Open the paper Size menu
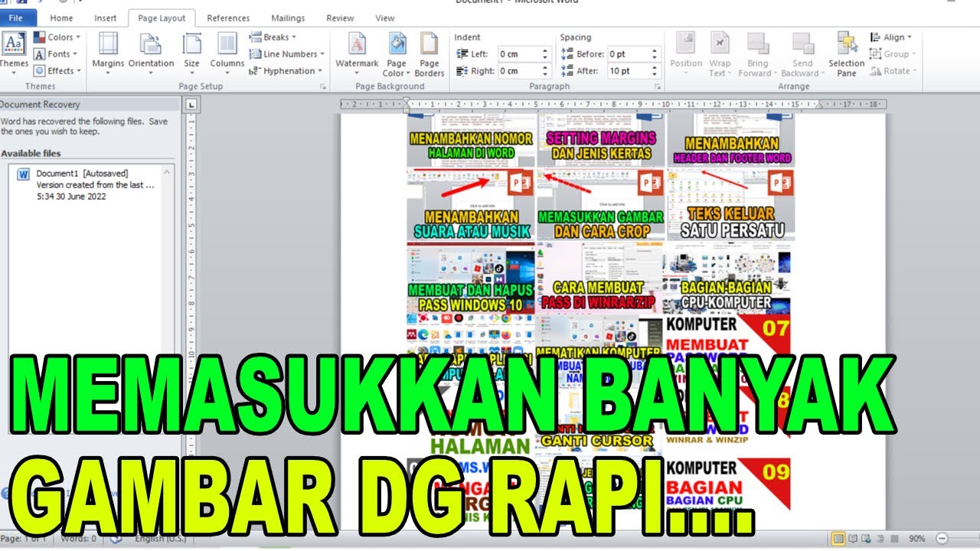Viewport: 980px width, 551px height. click(x=191, y=54)
